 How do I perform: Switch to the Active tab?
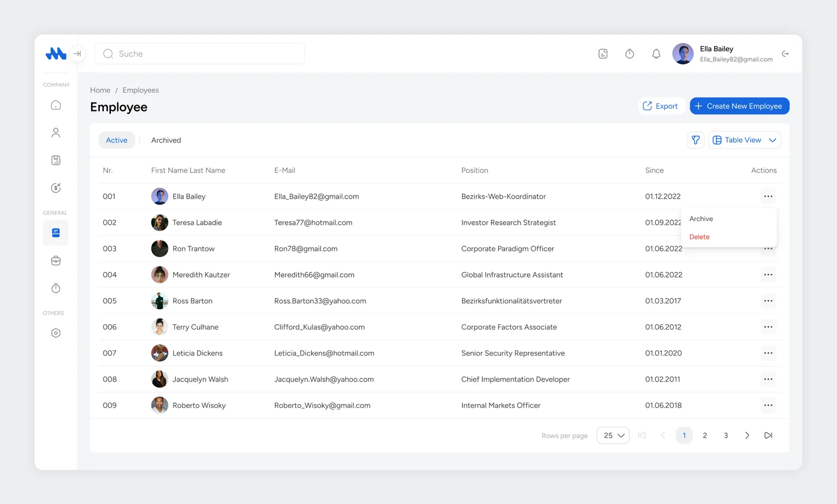[117, 140]
